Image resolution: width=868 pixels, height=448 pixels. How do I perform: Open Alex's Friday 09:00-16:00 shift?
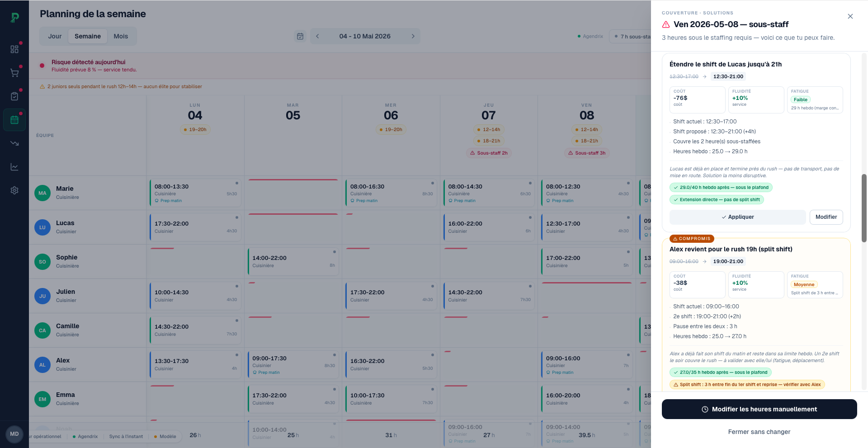click(x=587, y=365)
